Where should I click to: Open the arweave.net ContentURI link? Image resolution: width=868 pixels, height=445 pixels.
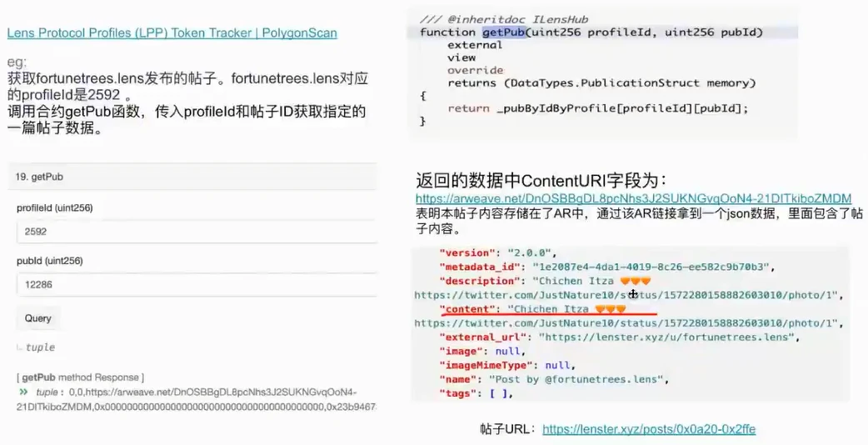[633, 198]
